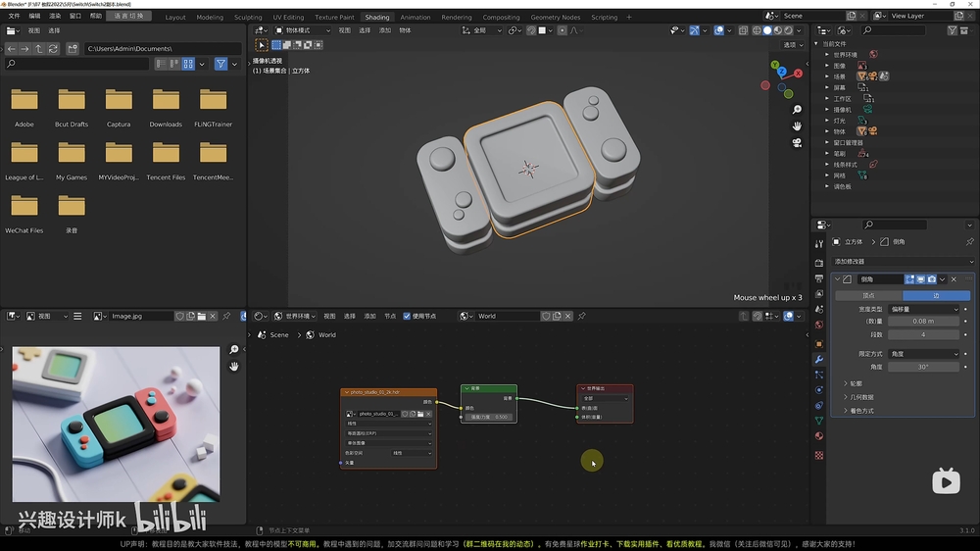Image resolution: width=980 pixels, height=551 pixels.
Task: Open the physics properties tab icon
Action: click(818, 389)
